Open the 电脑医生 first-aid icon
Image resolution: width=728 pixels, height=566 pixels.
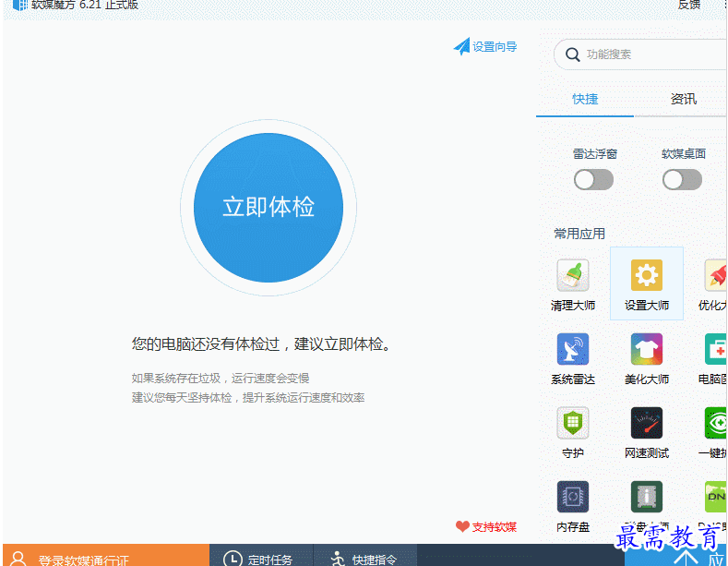[716, 349]
